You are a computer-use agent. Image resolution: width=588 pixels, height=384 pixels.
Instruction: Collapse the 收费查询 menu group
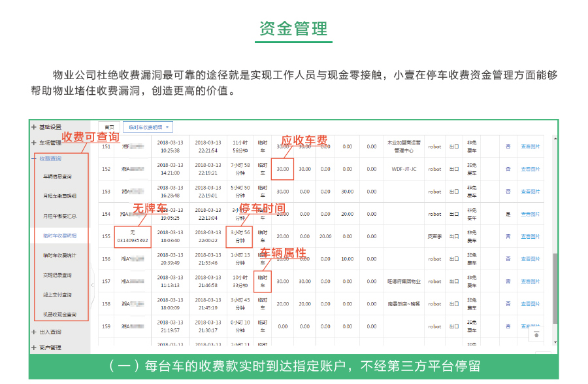[x=46, y=158]
